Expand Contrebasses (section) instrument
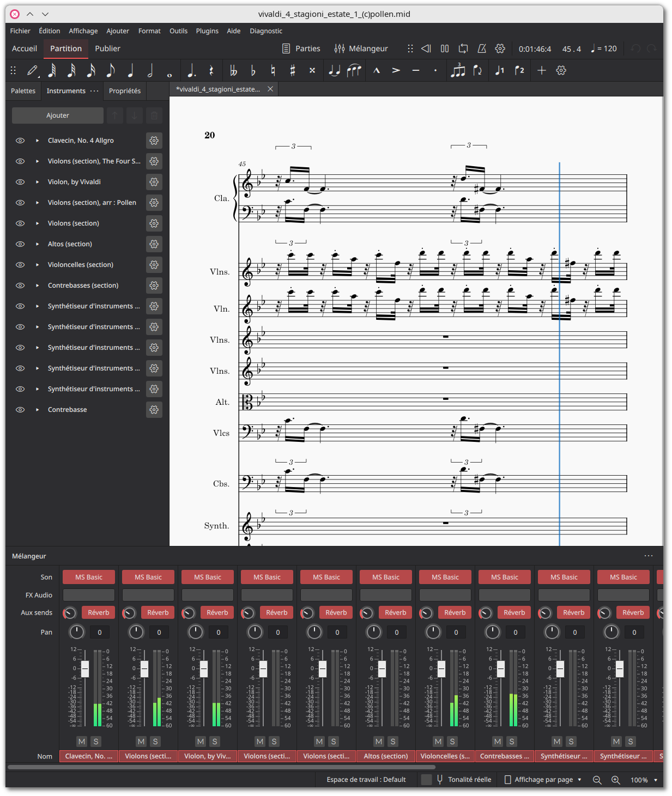 (37, 285)
